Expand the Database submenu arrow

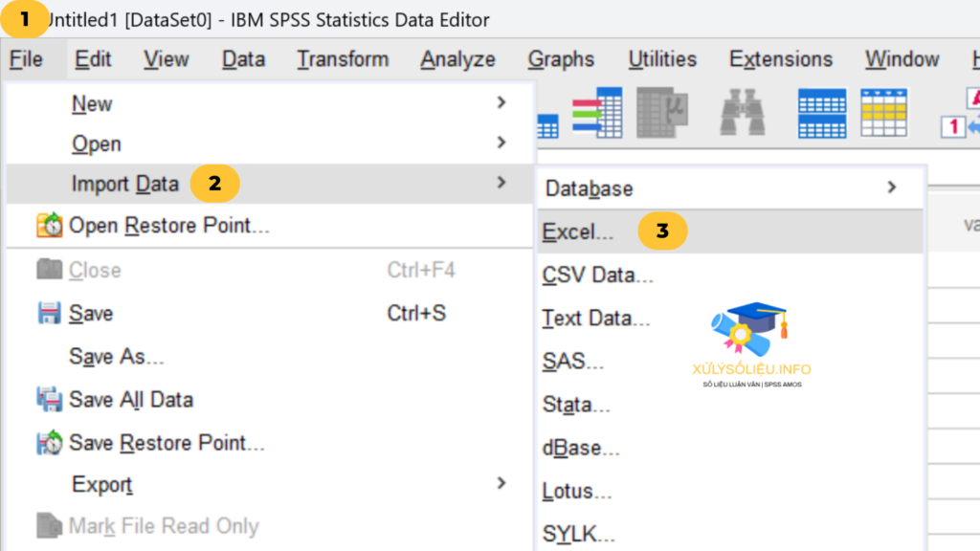[892, 187]
